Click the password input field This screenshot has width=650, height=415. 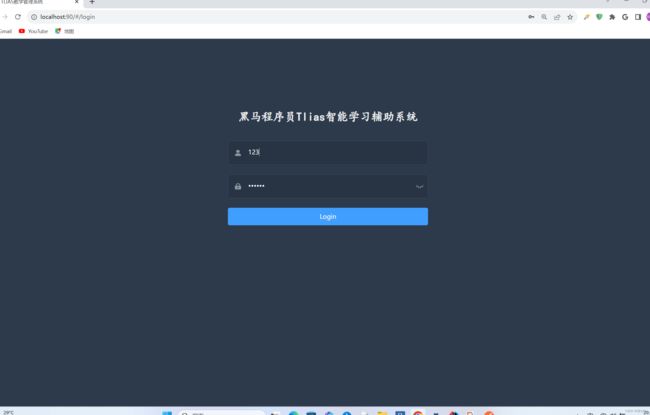tap(327, 186)
